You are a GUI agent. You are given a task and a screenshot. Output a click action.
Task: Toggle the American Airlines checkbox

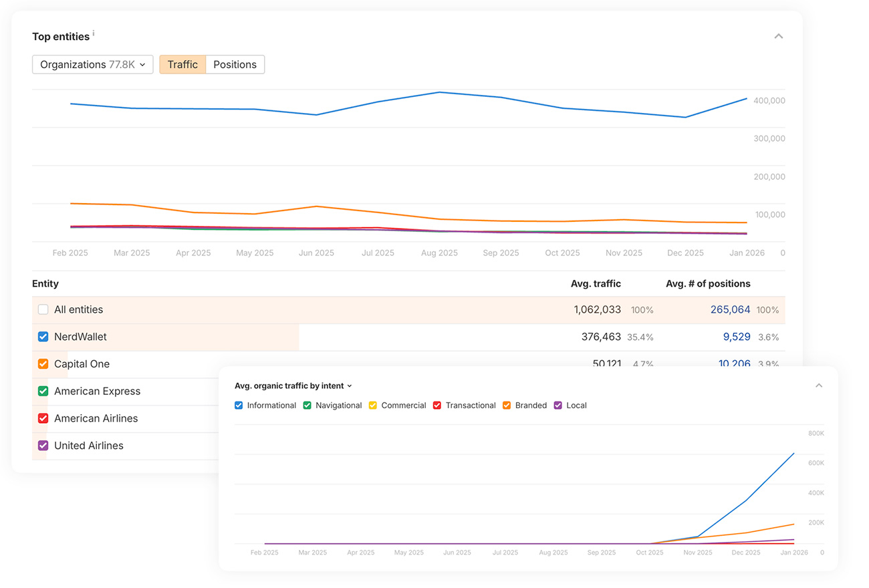pos(43,418)
